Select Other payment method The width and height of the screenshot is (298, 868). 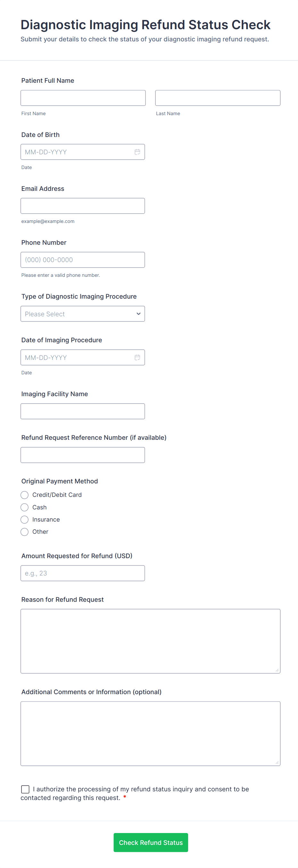point(25,532)
